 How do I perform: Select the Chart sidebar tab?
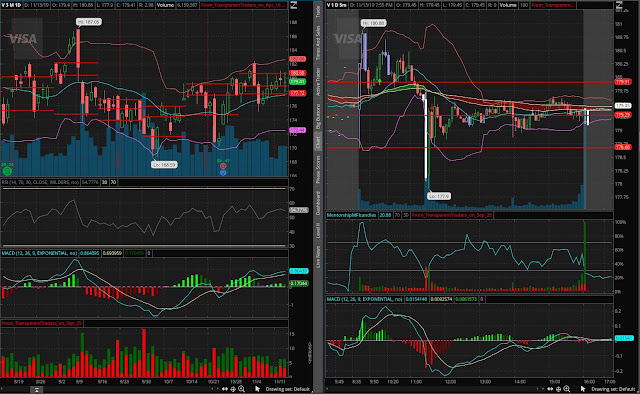click(x=318, y=142)
